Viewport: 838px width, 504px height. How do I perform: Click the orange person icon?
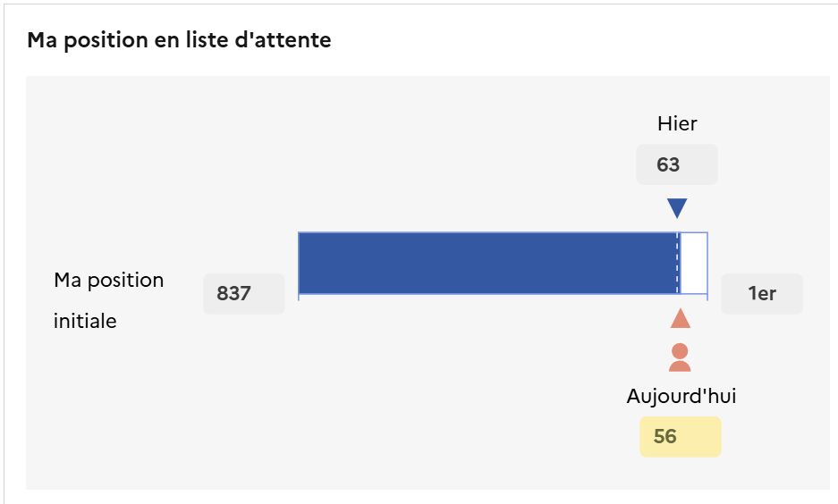tap(680, 357)
